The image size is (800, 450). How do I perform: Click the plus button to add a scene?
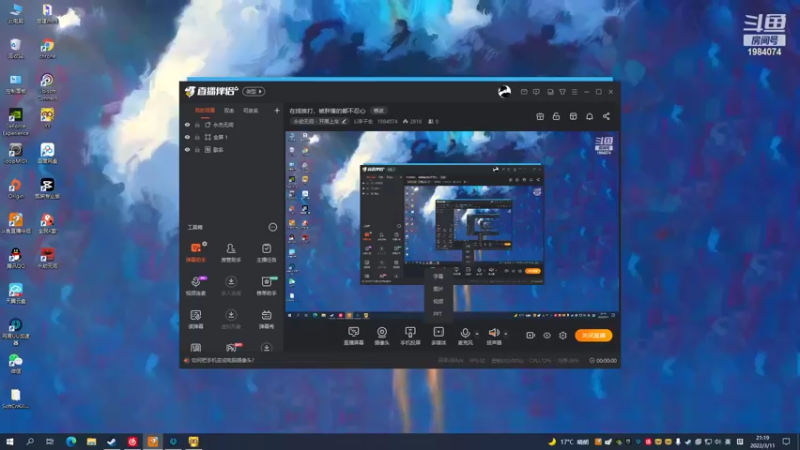277,110
